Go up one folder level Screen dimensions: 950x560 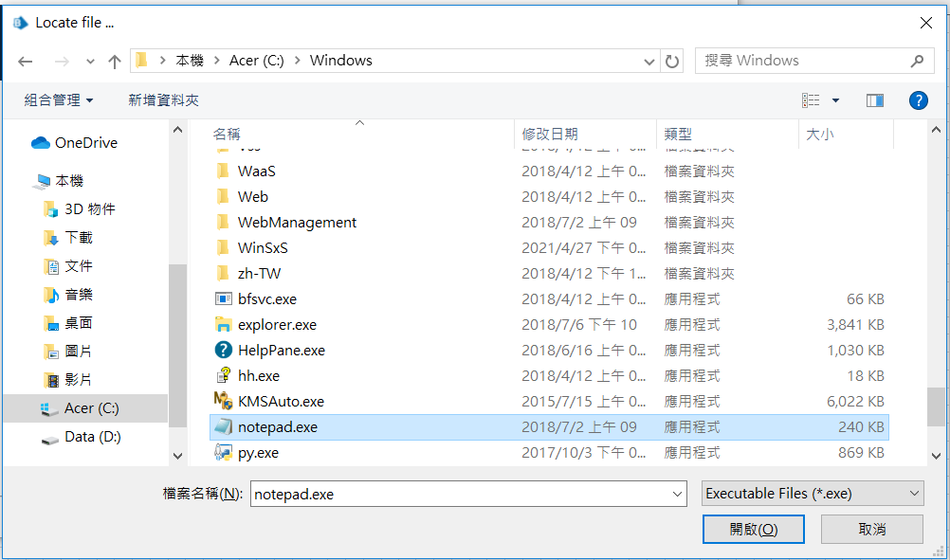pos(115,62)
